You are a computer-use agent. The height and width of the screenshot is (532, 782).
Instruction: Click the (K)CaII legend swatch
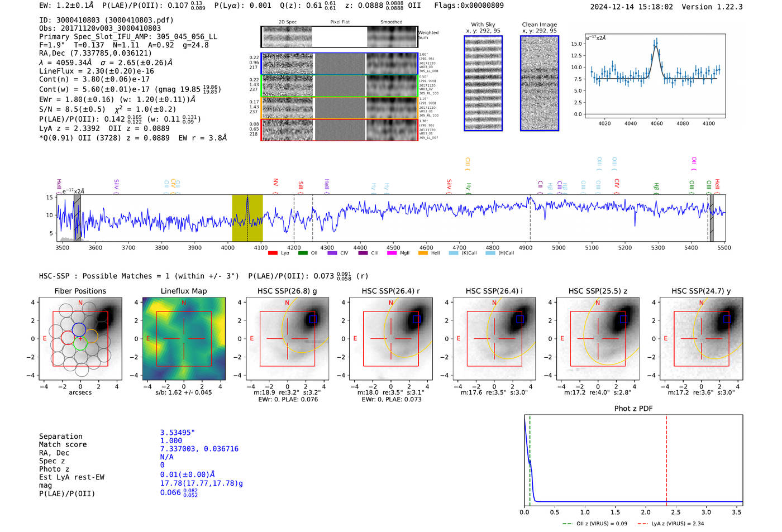click(x=453, y=253)
